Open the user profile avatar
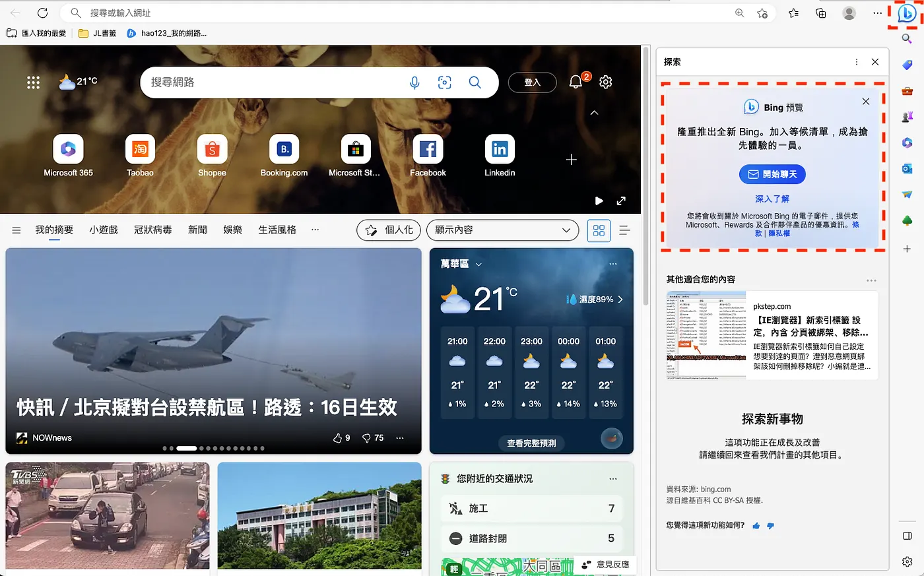924x576 pixels. point(849,13)
